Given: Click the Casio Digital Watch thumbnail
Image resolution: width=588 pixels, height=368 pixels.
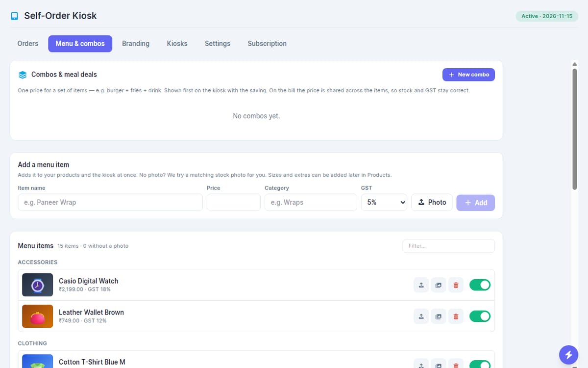Looking at the screenshot, I should (x=37, y=285).
